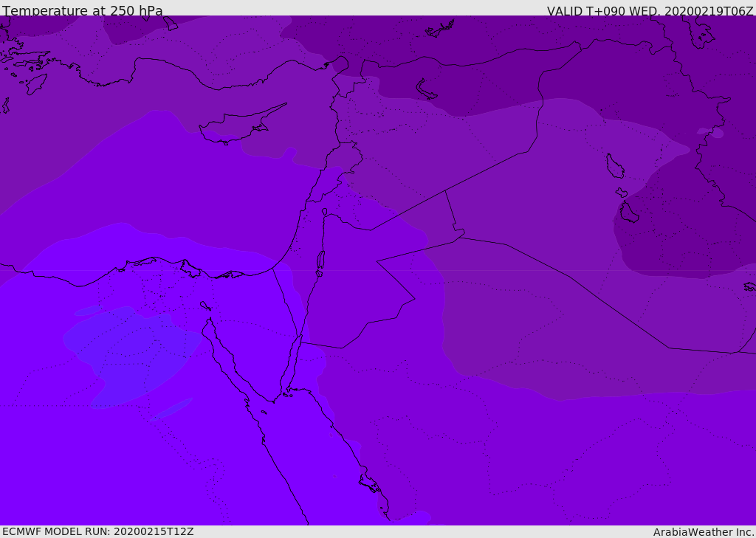The height and width of the screenshot is (538, 756).
Task: Click the ArabiaWeather Inc. credit
Action: pyautogui.click(x=704, y=531)
